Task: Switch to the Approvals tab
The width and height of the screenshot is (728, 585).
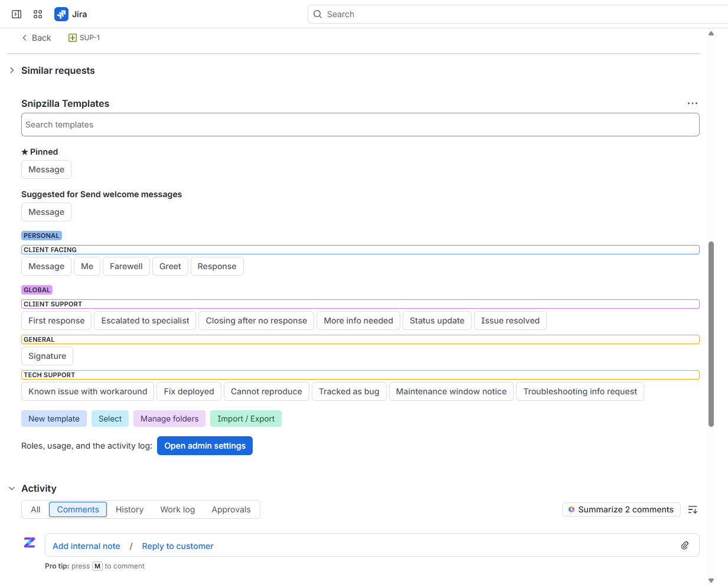Action: (x=231, y=509)
